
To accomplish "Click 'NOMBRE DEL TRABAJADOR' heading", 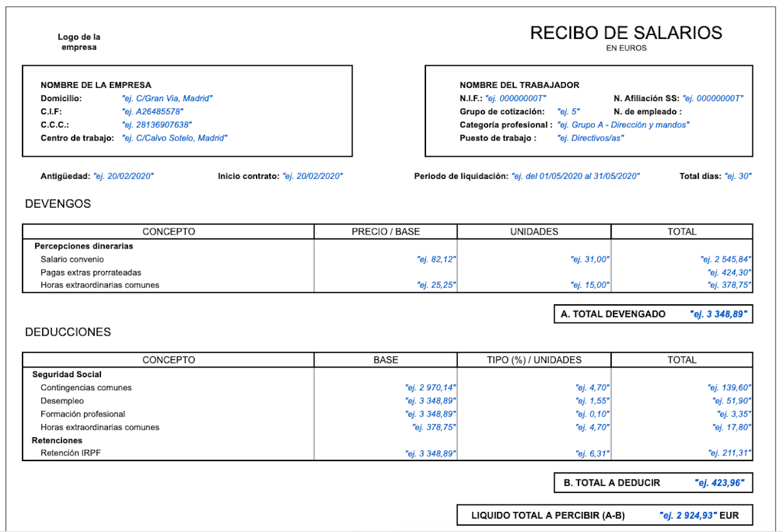I will click(519, 85).
